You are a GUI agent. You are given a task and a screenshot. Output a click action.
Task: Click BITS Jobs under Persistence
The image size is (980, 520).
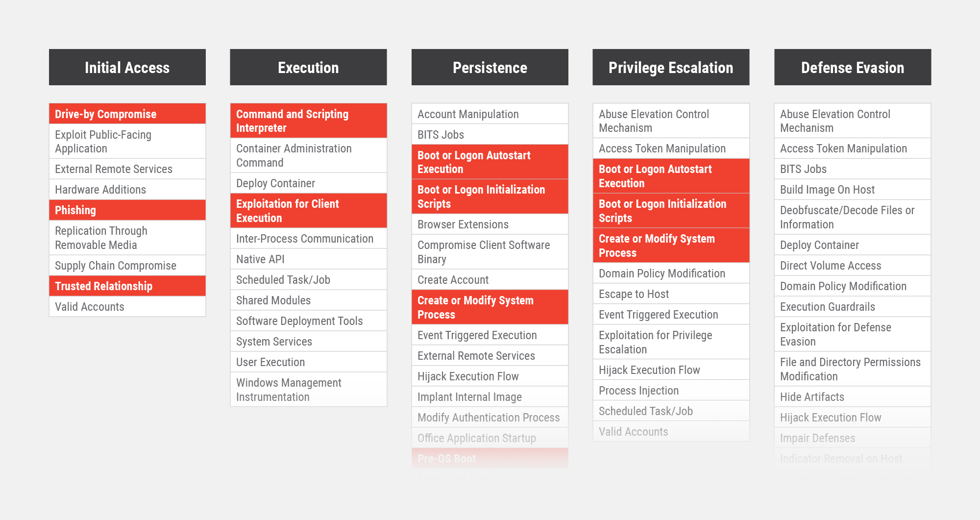[490, 134]
